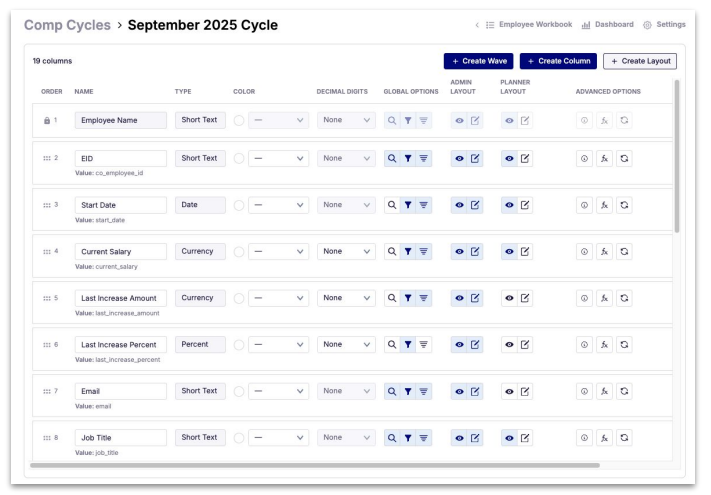Viewport: 711px width, 495px height.
Task: Go to the Dashboard page
Action: [607, 25]
